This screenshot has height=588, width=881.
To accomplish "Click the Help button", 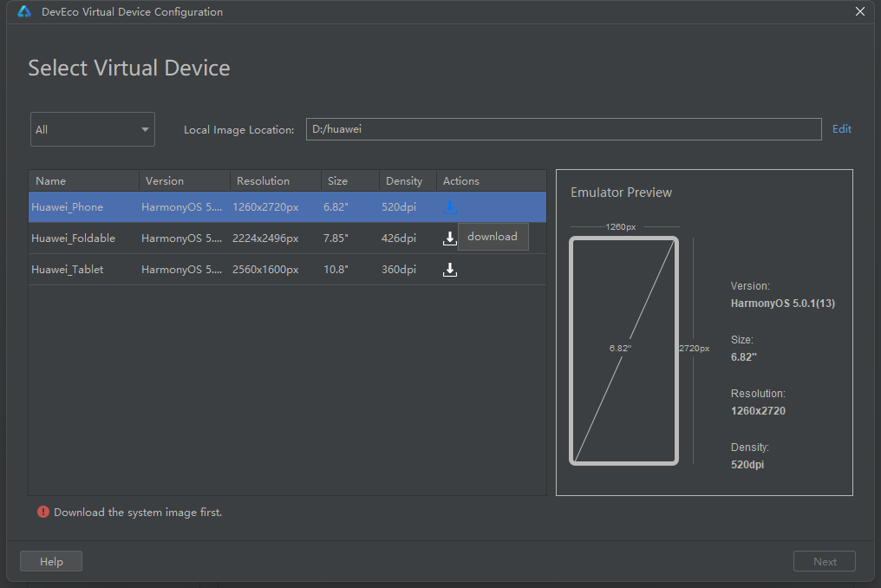I will click(x=51, y=561).
